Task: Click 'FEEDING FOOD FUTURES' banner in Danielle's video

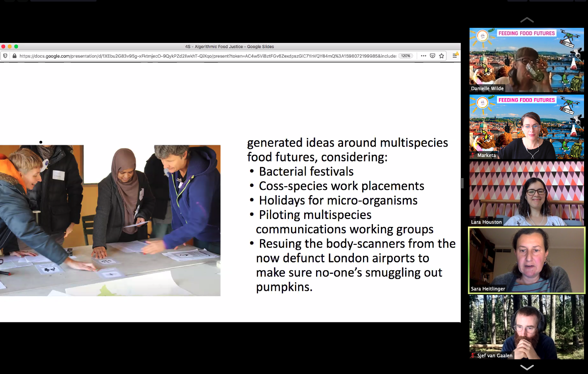Action: tap(526, 33)
